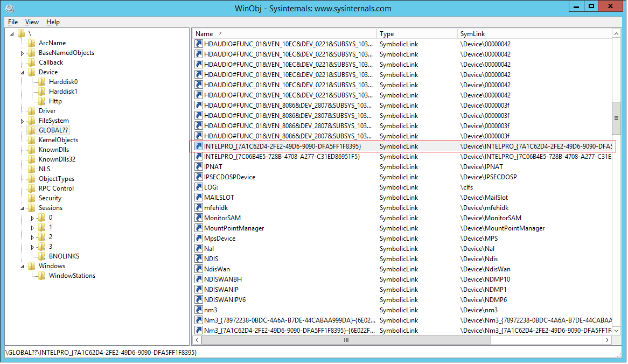Collapse the Sessions tree node
The image size is (628, 364).
pos(23,208)
